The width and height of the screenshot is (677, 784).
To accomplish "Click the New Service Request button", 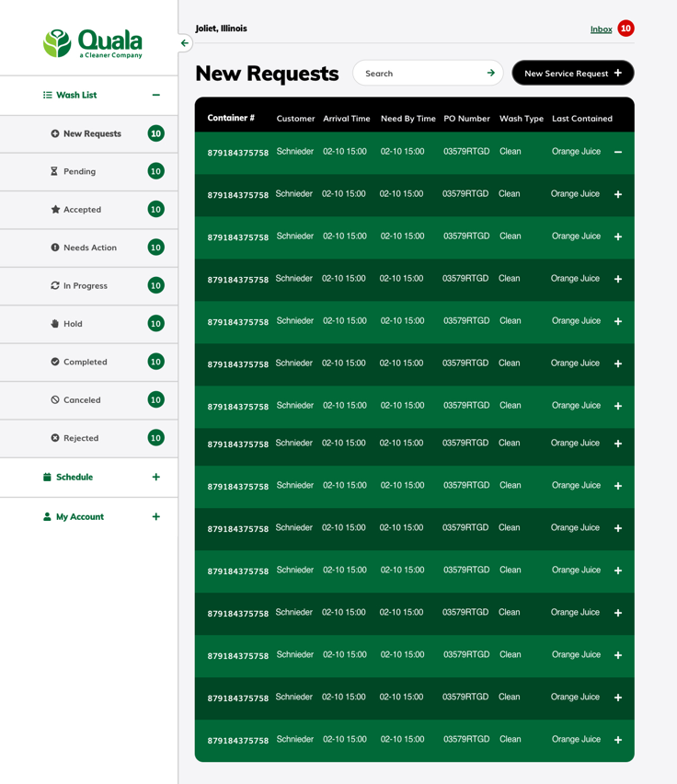I will click(x=573, y=73).
